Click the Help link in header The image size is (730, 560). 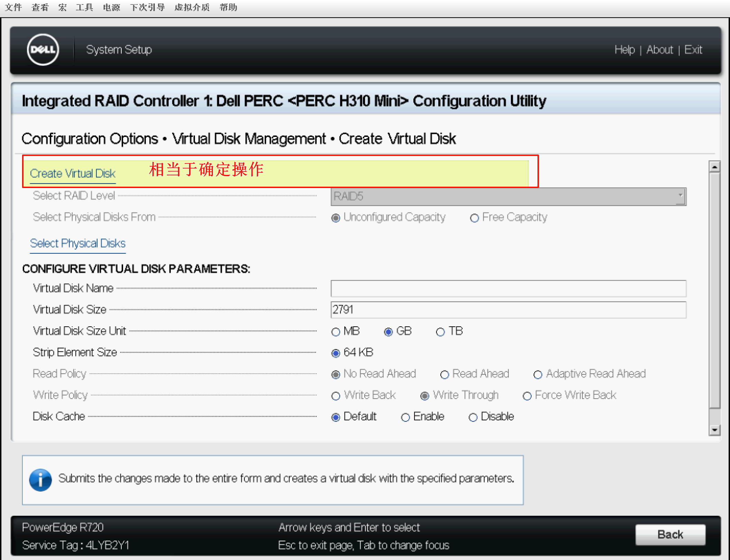[x=625, y=50]
